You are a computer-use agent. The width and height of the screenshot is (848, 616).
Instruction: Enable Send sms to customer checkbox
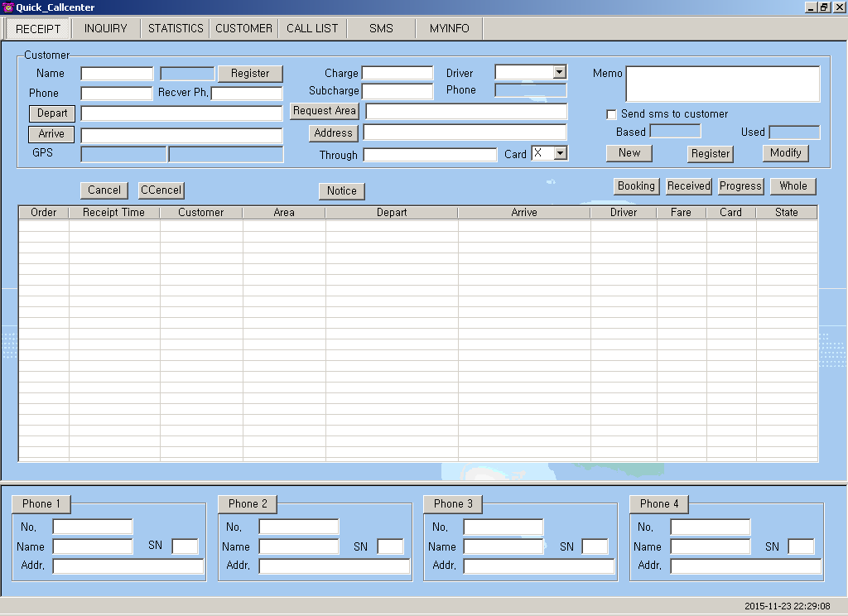click(x=612, y=114)
